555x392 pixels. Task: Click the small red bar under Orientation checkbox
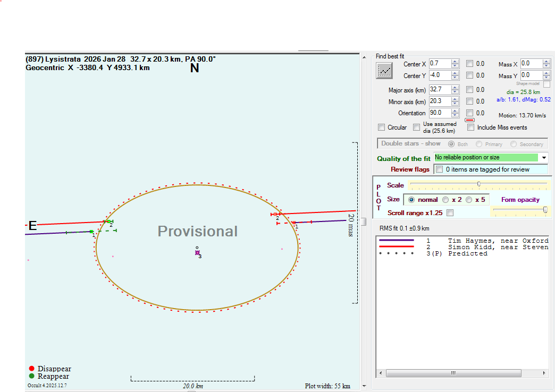pos(469,120)
